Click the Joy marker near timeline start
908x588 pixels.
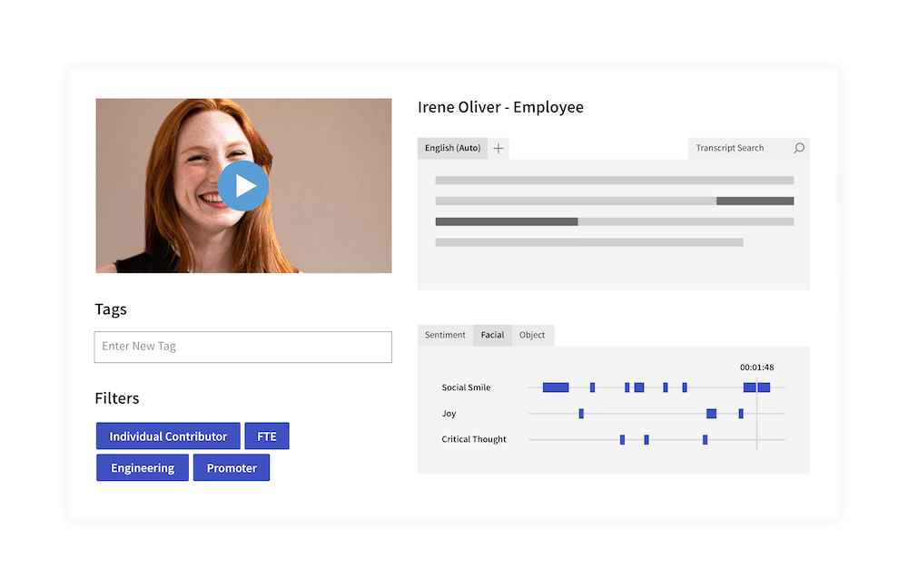click(581, 413)
